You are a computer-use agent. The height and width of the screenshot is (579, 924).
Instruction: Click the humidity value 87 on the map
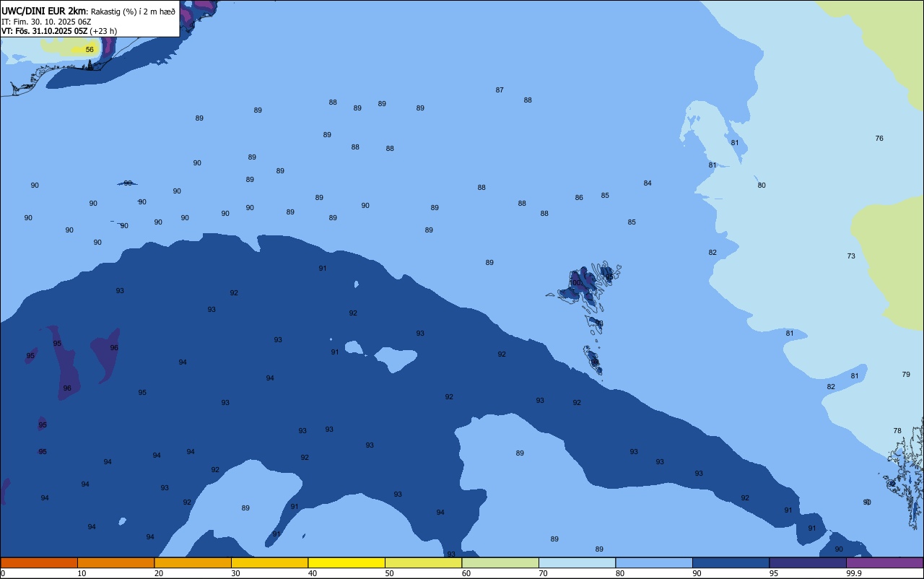pos(500,90)
